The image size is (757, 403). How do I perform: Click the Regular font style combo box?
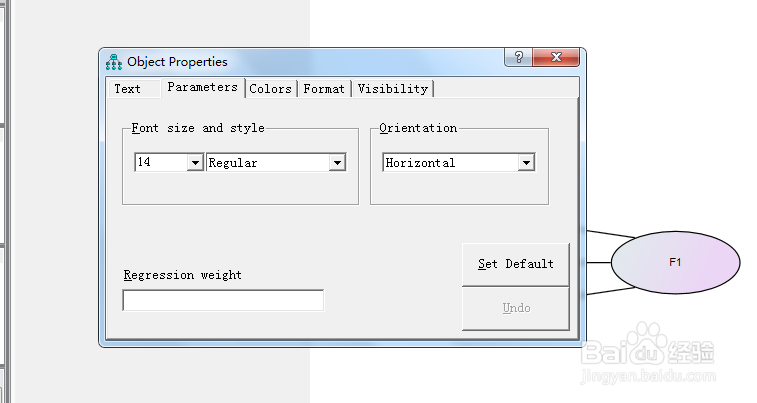[276, 163]
